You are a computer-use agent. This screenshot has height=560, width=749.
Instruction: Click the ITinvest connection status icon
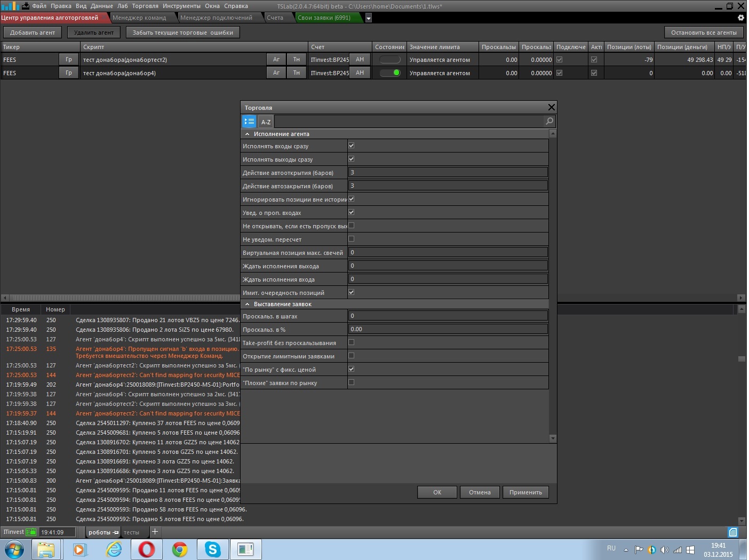coord(31,532)
